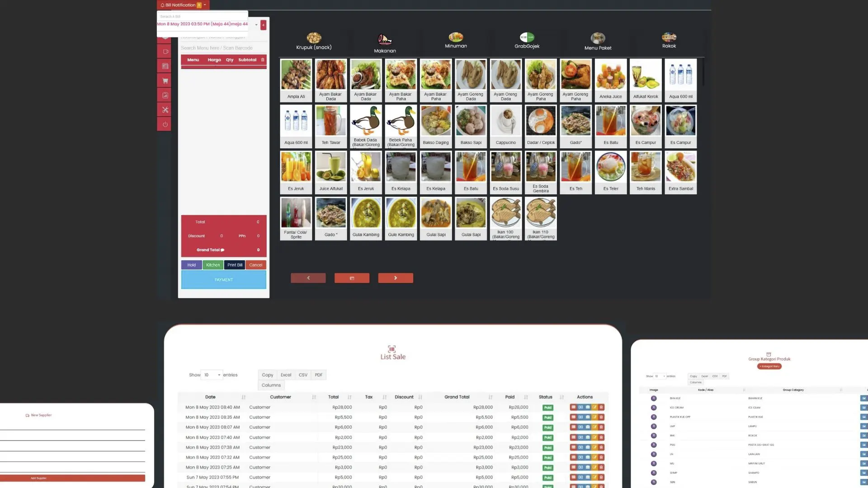Click the Hold button on order
This screenshot has height=488, width=868.
point(191,264)
